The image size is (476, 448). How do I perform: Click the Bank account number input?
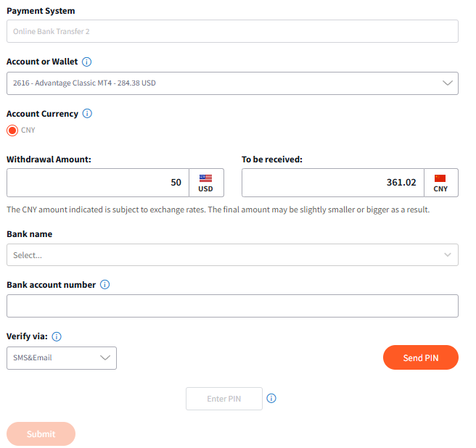pos(232,306)
